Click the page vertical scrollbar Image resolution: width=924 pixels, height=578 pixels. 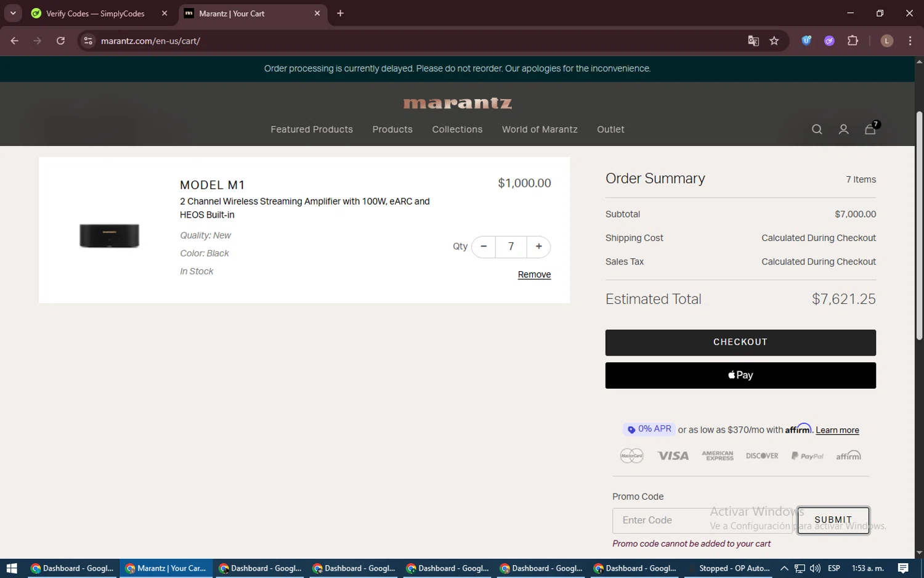[919, 225]
